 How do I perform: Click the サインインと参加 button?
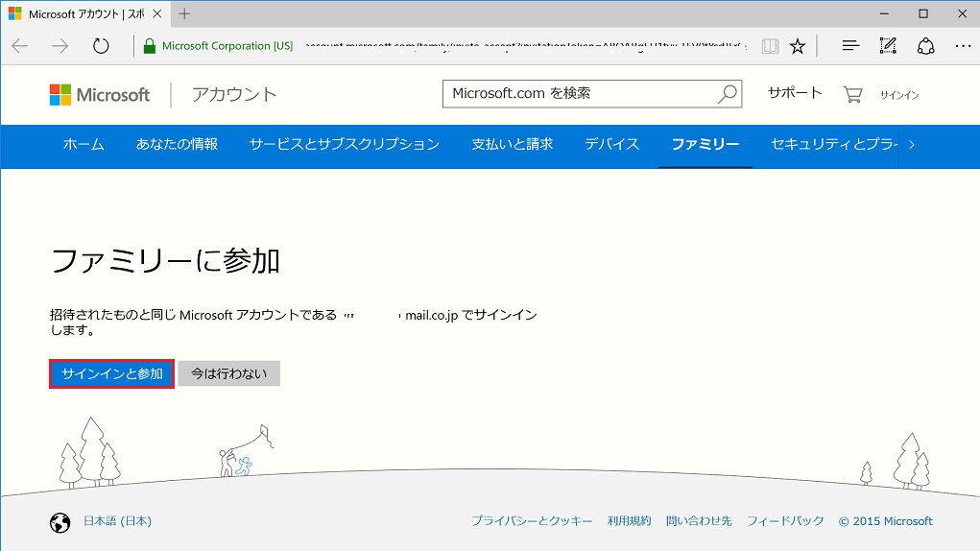(112, 373)
